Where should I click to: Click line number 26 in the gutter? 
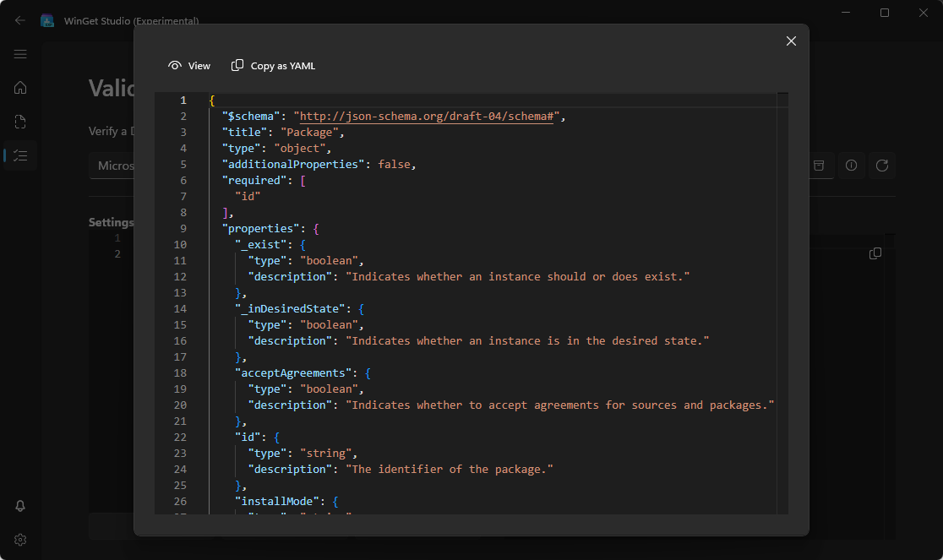coord(180,501)
